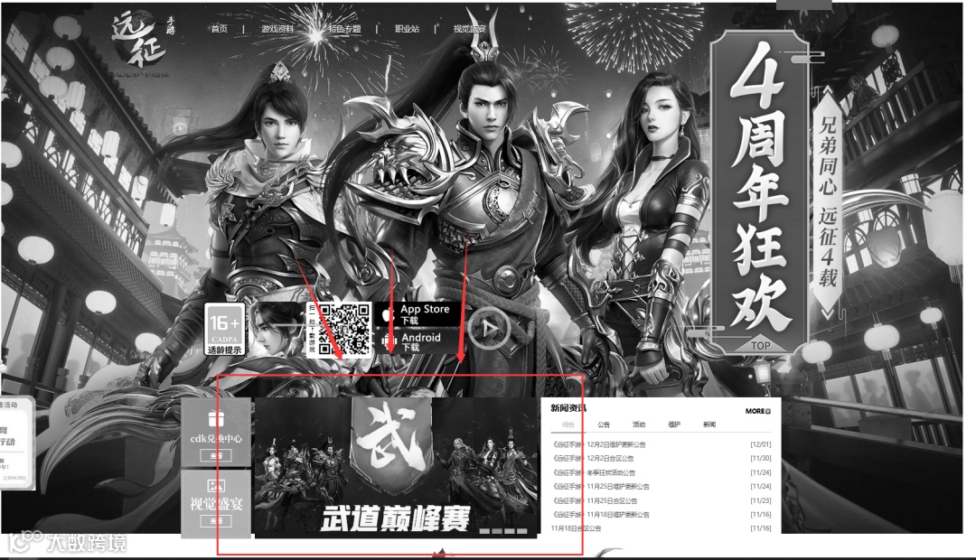Switch to the 公告 news tab
Viewport: 976px width, 560px height.
coord(604,425)
